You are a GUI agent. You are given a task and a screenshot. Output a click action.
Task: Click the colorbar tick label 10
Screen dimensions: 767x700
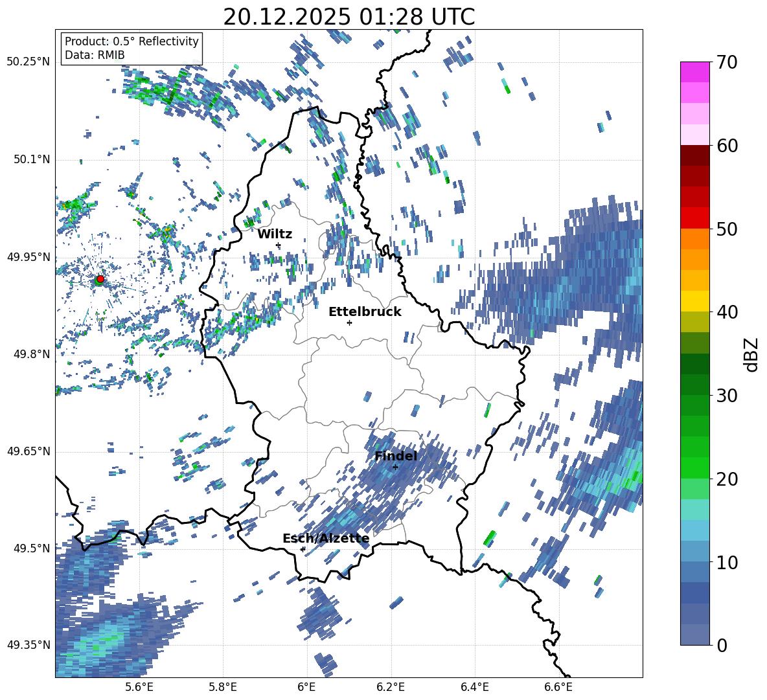[x=727, y=562]
